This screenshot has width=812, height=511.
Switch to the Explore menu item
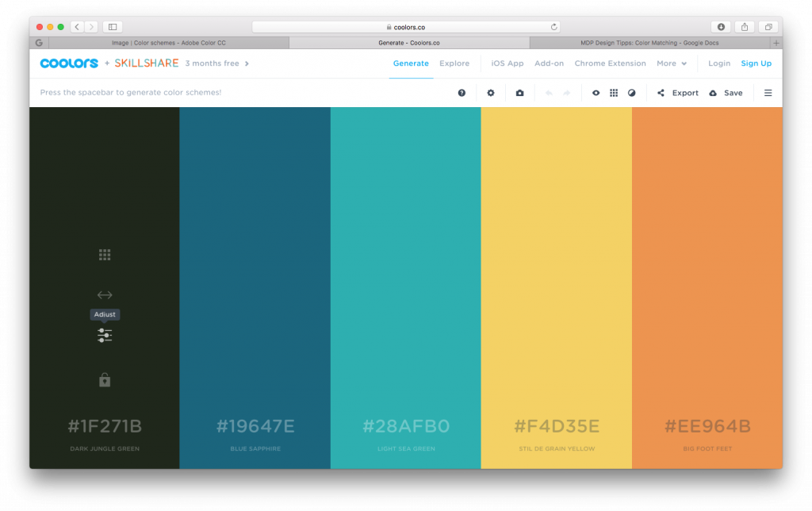(x=454, y=63)
